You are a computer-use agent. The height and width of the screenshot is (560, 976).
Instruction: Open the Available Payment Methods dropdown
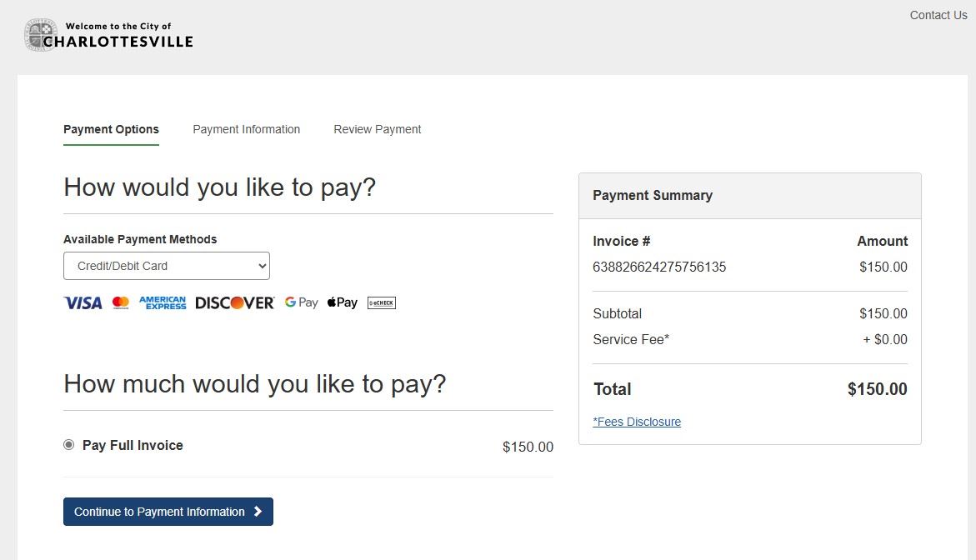coord(167,266)
